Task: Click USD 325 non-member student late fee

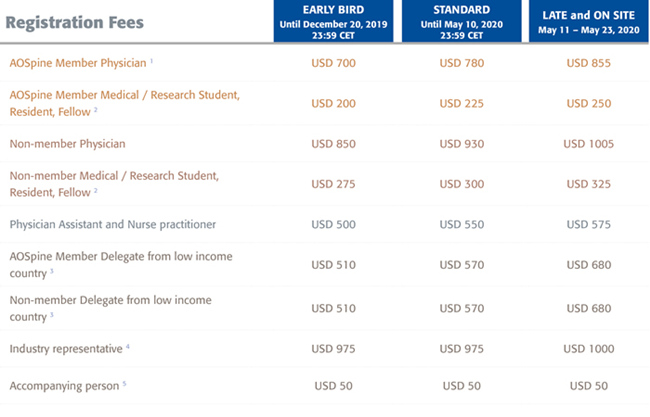Action: click(589, 184)
